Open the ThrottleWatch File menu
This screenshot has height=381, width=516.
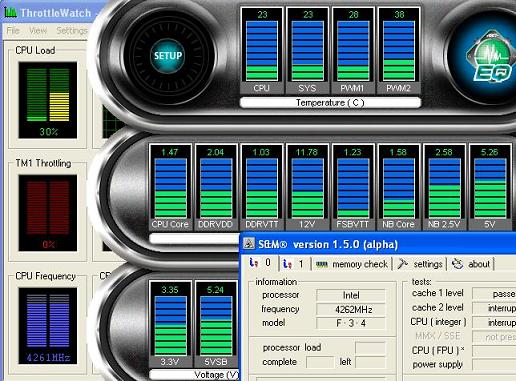13,31
